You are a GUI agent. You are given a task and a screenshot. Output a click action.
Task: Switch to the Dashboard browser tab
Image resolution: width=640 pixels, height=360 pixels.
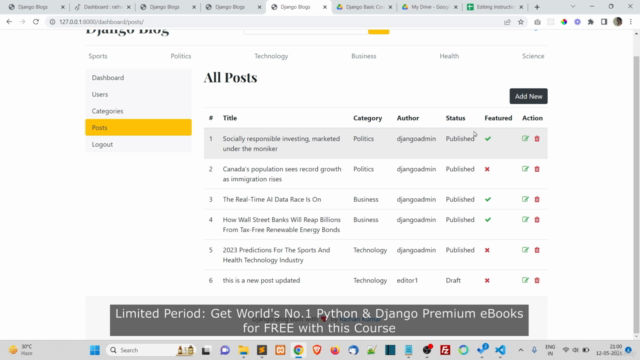pos(102,7)
